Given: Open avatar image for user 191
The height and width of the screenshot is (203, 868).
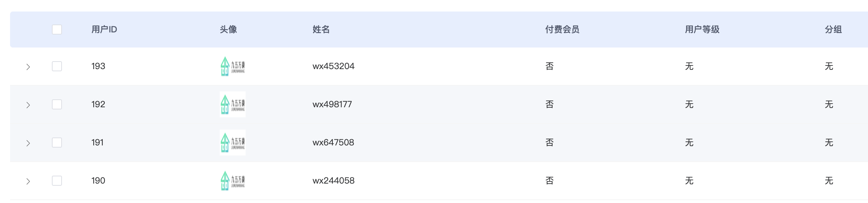Looking at the screenshot, I should (x=233, y=143).
